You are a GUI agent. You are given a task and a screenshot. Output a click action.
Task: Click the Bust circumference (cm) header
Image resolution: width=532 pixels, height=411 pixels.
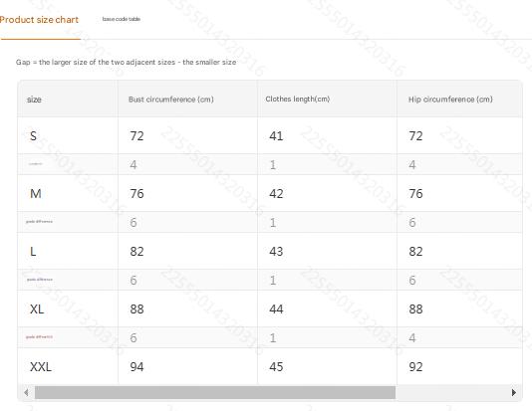[x=171, y=100]
